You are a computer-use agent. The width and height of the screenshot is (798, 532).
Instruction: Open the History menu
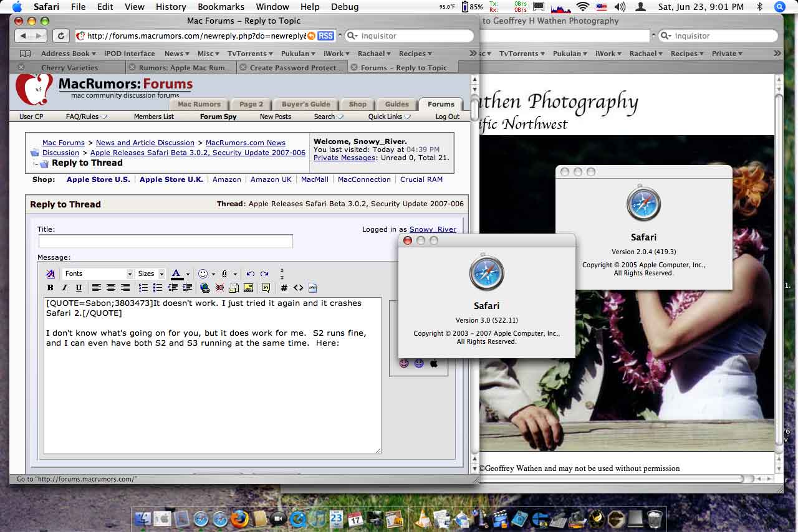pyautogui.click(x=171, y=7)
